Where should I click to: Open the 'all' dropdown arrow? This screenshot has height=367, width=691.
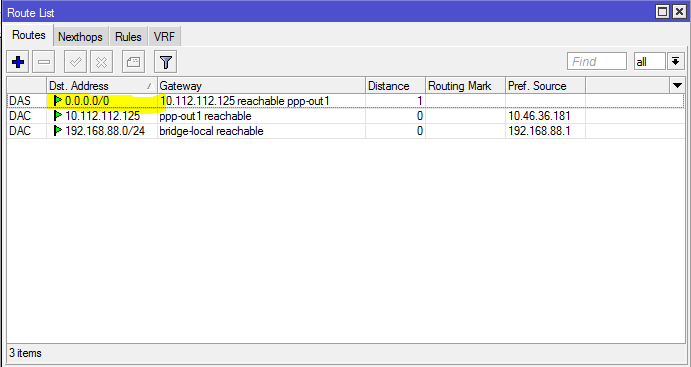[676, 61]
